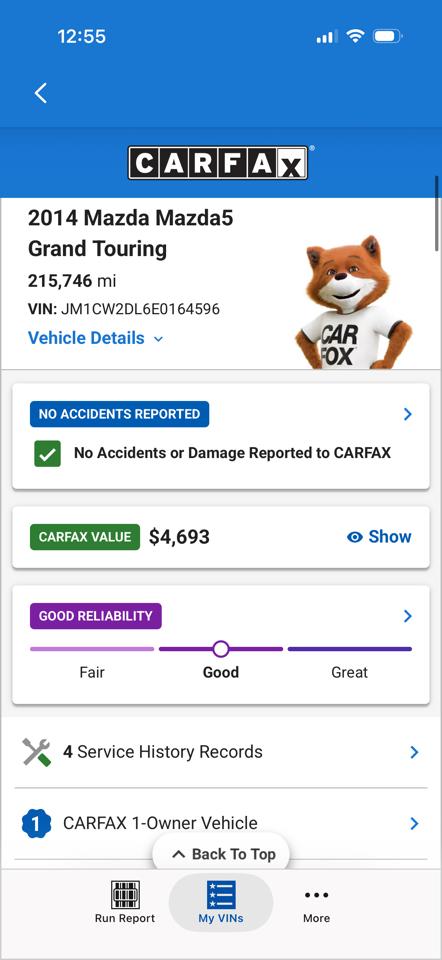Expand 4 Service History Records chevron
The image size is (442, 960).
click(414, 752)
